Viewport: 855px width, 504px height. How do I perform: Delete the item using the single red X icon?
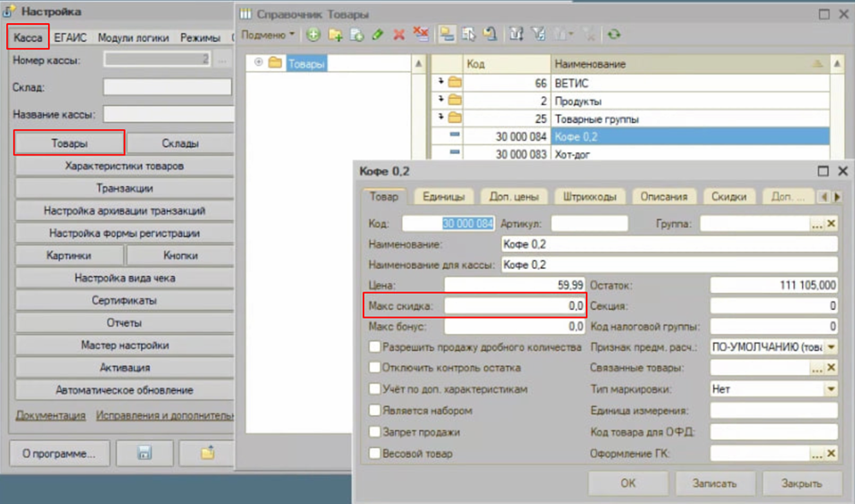(x=398, y=35)
